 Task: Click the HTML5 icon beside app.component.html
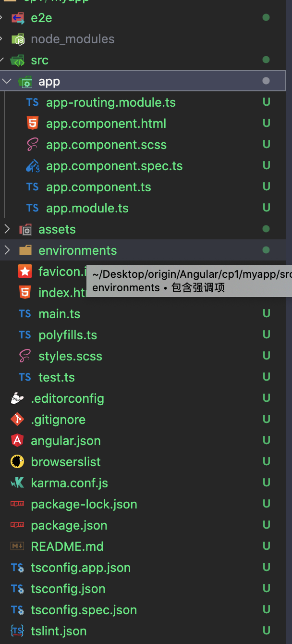(33, 124)
